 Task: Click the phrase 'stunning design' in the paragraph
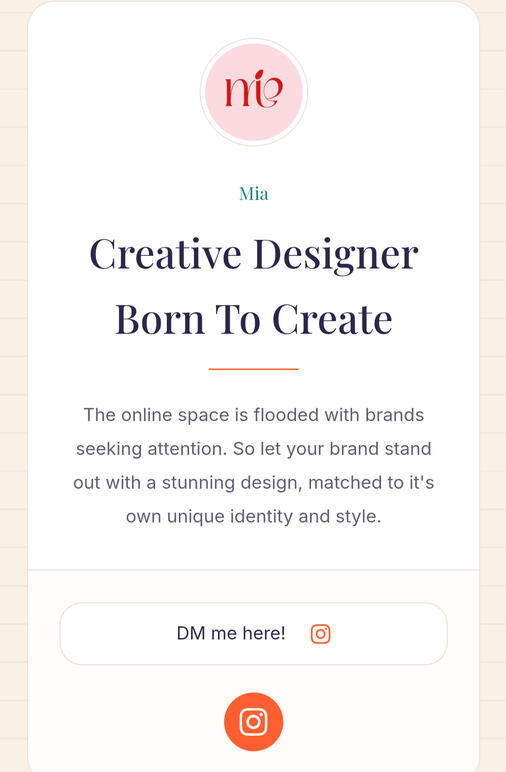[231, 483]
